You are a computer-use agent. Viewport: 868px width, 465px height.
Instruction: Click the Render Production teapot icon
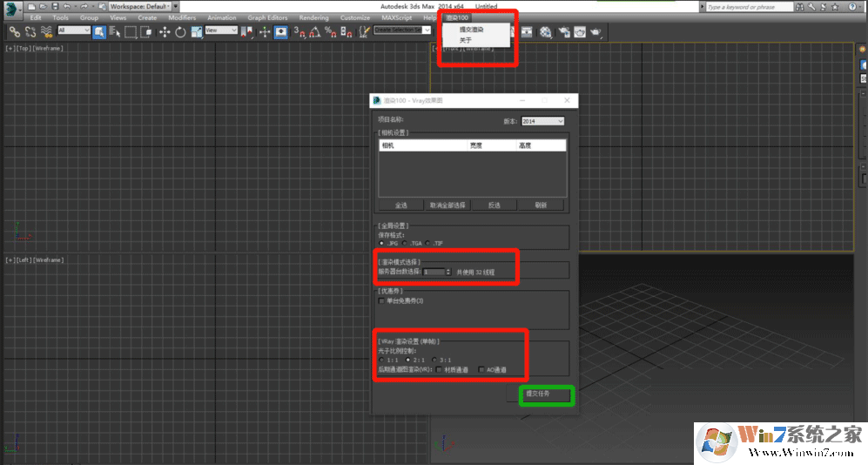pyautogui.click(x=595, y=32)
